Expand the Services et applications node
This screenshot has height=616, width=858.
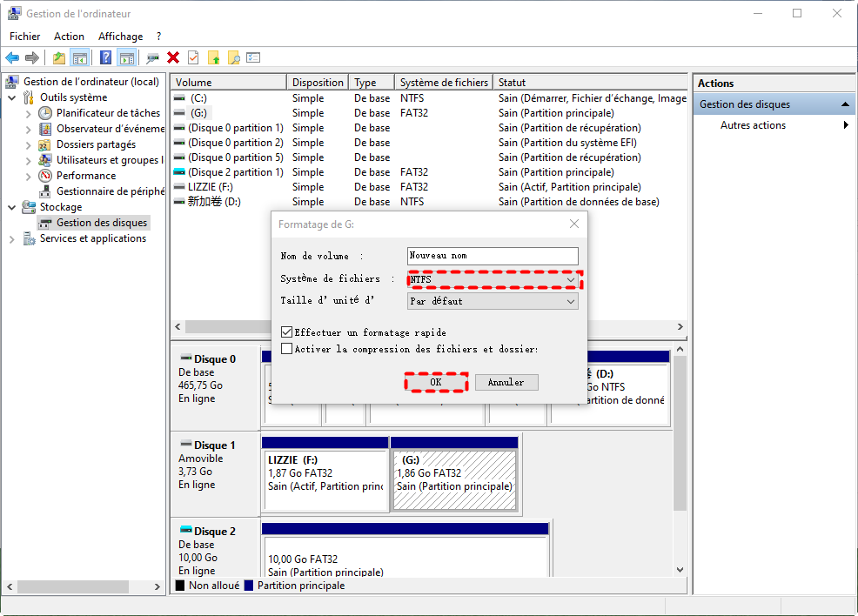[12, 239]
